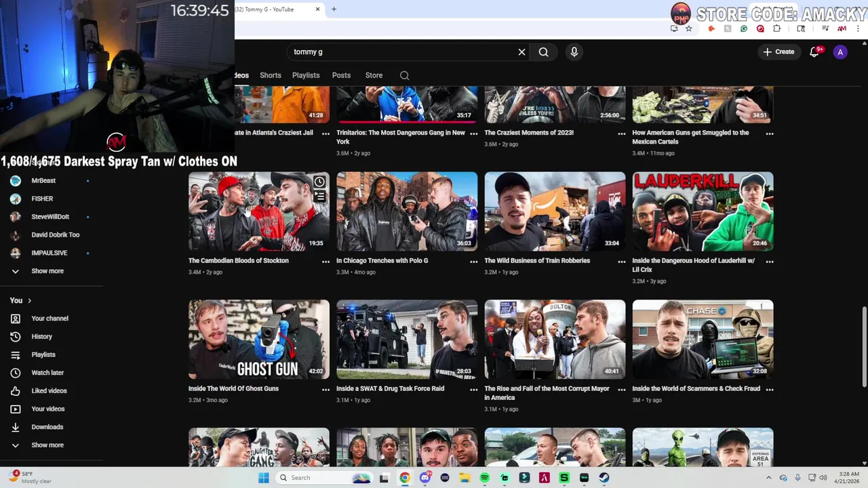
Task: Click the page vertical scrollbar
Action: (x=864, y=348)
